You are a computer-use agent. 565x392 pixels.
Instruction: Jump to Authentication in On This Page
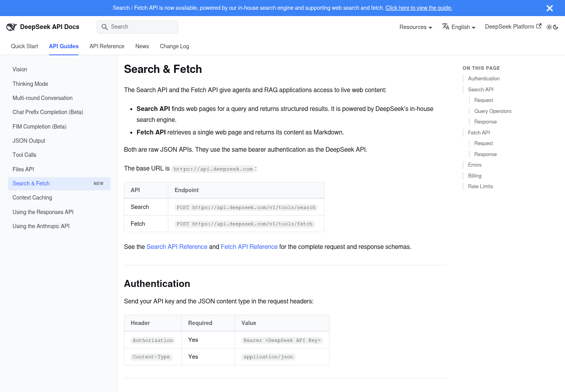484,79
